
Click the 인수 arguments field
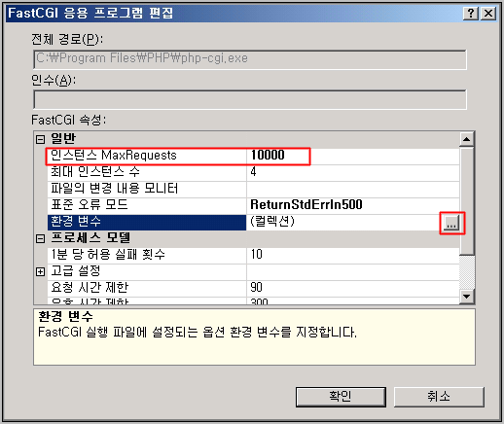pyautogui.click(x=250, y=99)
